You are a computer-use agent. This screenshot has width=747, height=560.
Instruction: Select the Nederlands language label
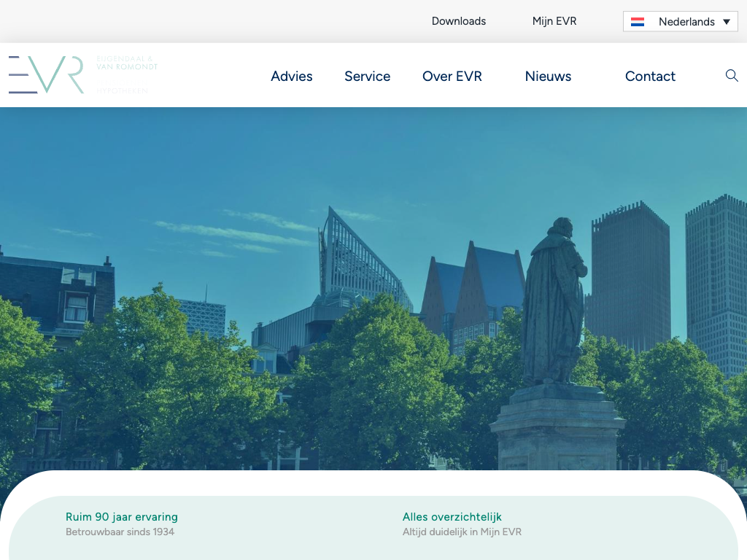[686, 22]
